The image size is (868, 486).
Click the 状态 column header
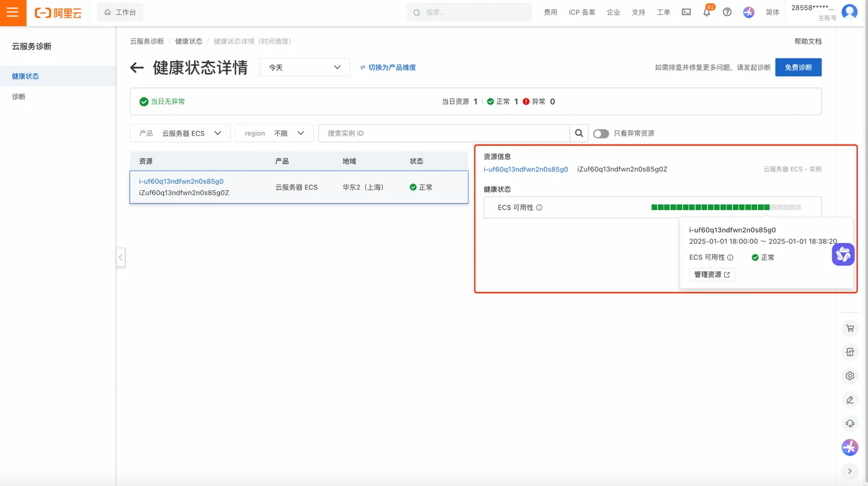click(417, 161)
